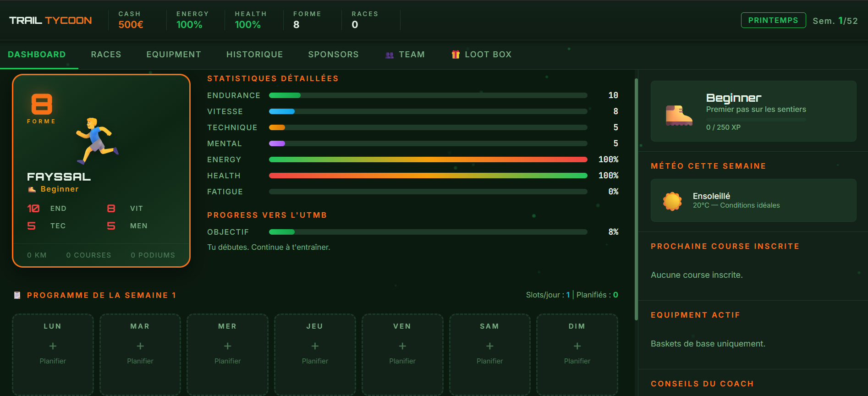Click the plus icon in the LUN slot
Image resolution: width=868 pixels, height=396 pixels.
click(53, 346)
